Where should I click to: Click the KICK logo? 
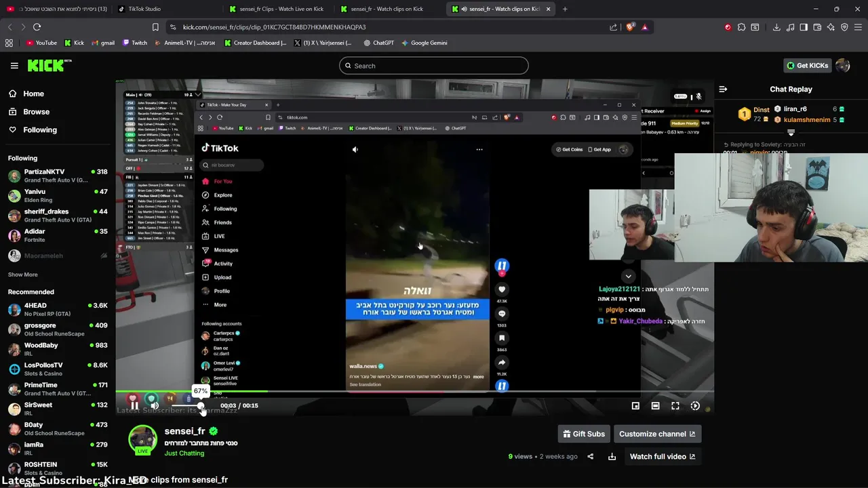(49, 65)
